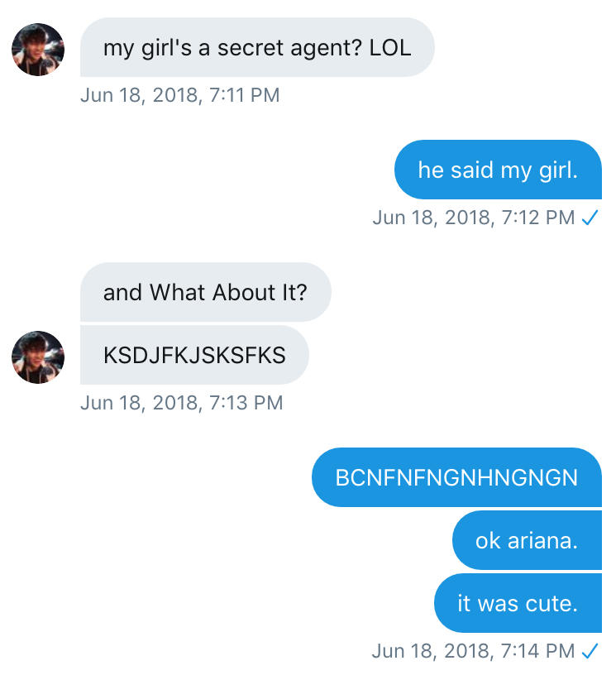The image size is (616, 675).
Task: Click the "it was cute." message bubble
Action: point(518,603)
